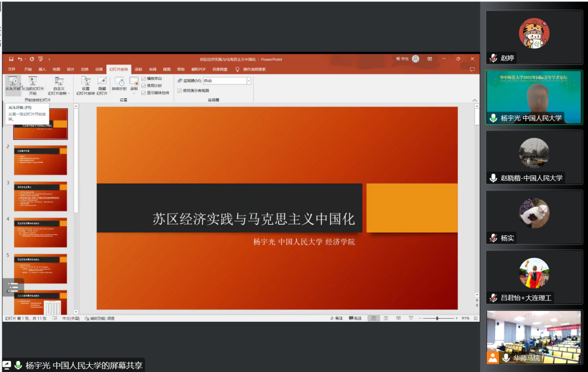Click 备注 notes button in status bar
588x372 pixels.
(336, 318)
